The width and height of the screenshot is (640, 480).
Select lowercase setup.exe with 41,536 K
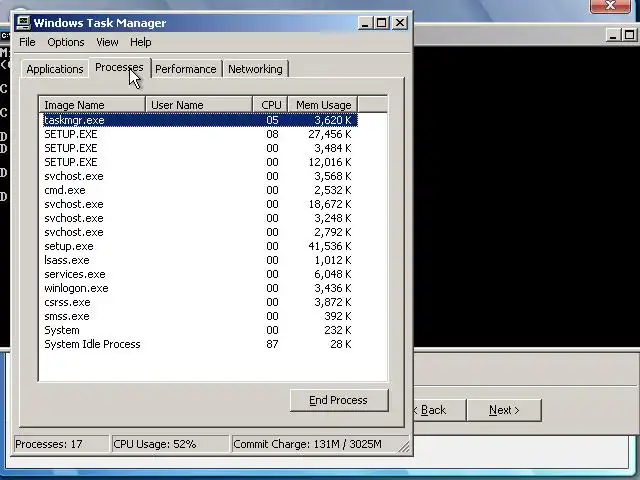click(200, 246)
